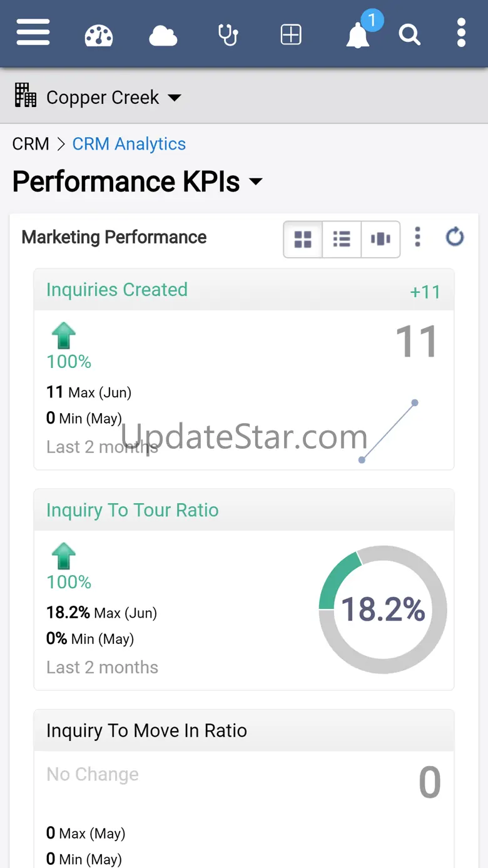Image resolution: width=488 pixels, height=868 pixels.
Task: Open the Inquiries Created KPI title
Action: click(117, 290)
